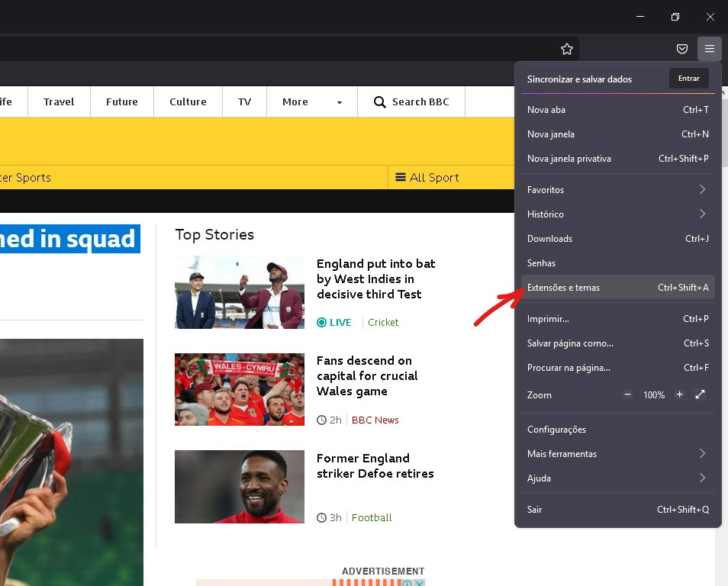Click the 'Top Stories' heading
This screenshot has width=728, height=586.
[x=214, y=234]
